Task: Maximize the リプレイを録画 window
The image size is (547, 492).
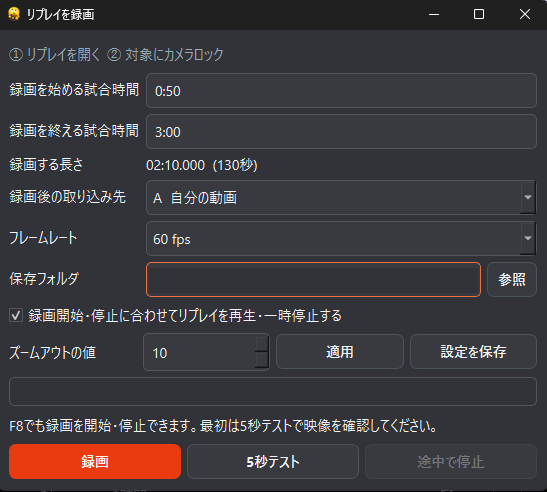Action: 479,14
